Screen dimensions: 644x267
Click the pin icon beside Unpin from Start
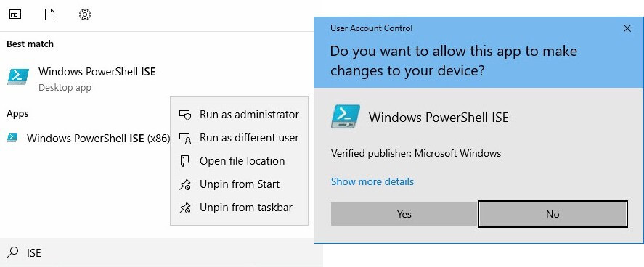click(185, 184)
